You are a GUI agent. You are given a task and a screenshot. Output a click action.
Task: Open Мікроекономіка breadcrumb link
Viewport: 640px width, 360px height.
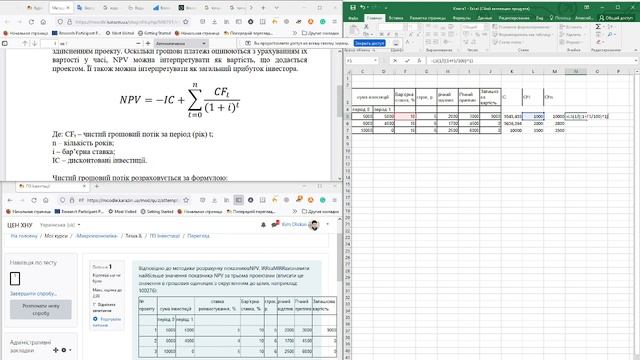[97, 236]
